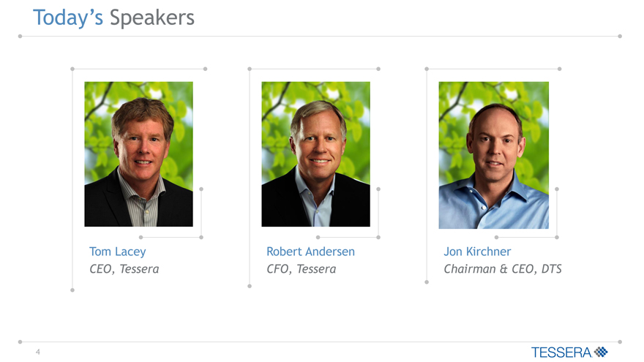The height and width of the screenshot is (362, 644).
Task: Click dot at left end of footer line
Action: coord(20,342)
